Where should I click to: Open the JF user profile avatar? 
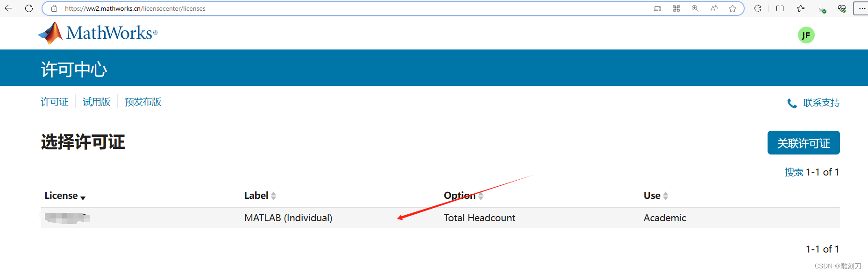tap(806, 35)
